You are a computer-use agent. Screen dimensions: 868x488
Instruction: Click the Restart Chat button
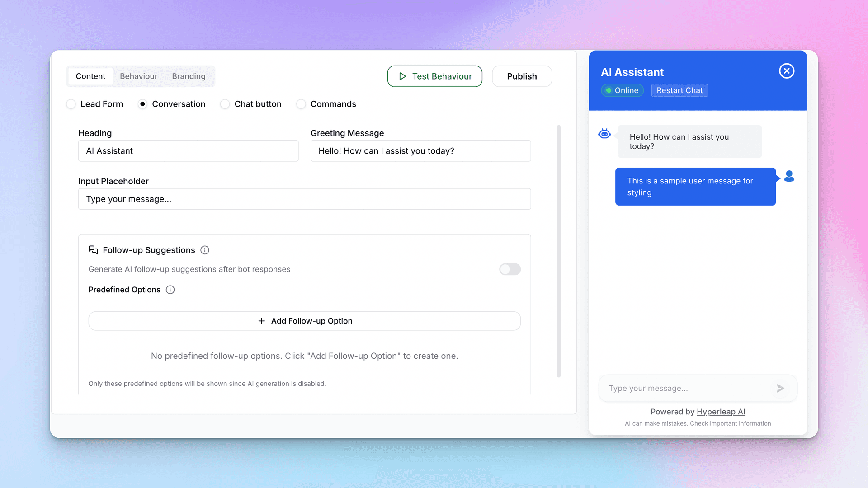pyautogui.click(x=679, y=90)
